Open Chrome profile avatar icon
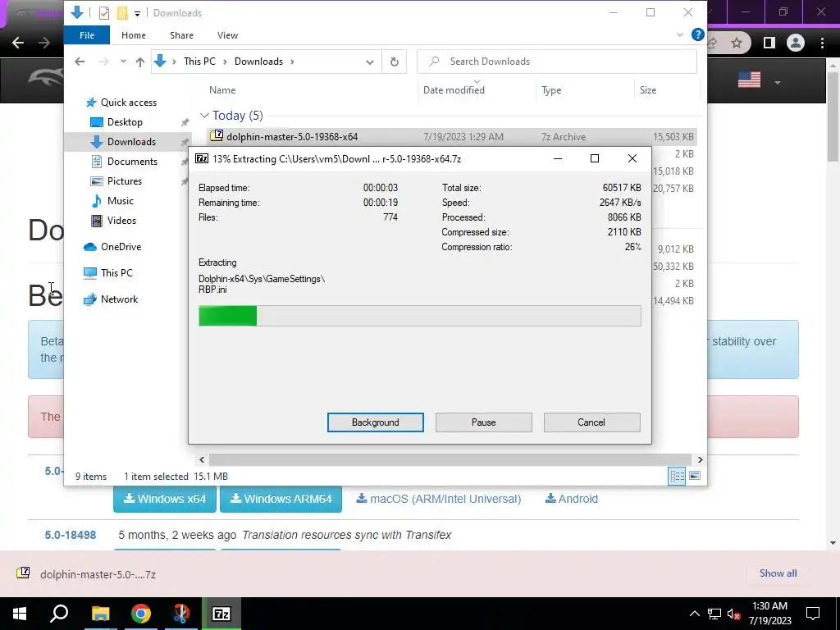This screenshot has height=630, width=840. [796, 43]
